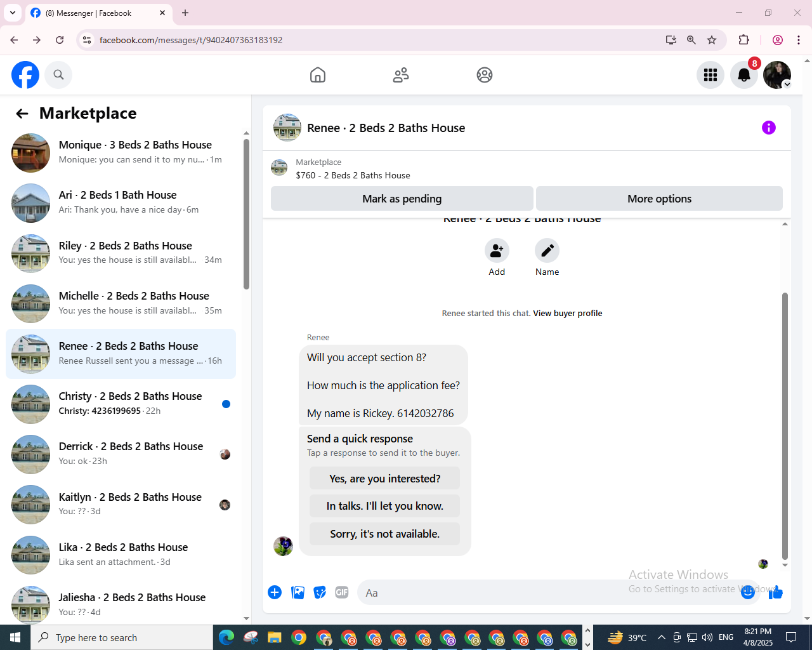812x650 pixels.
Task: Click Name edit pencil icon
Action: [x=547, y=251]
